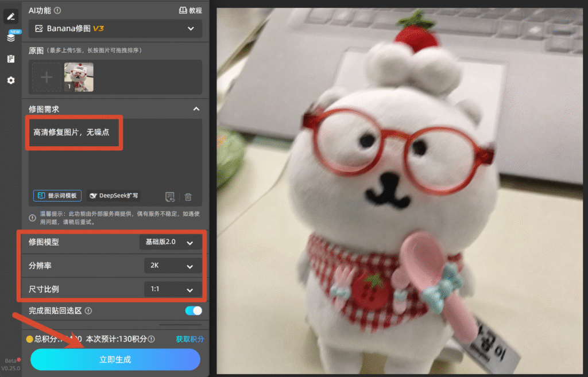This screenshot has height=377, width=588.
Task: Open the Banana修图 V3 dropdown
Action: pyautogui.click(x=115, y=29)
